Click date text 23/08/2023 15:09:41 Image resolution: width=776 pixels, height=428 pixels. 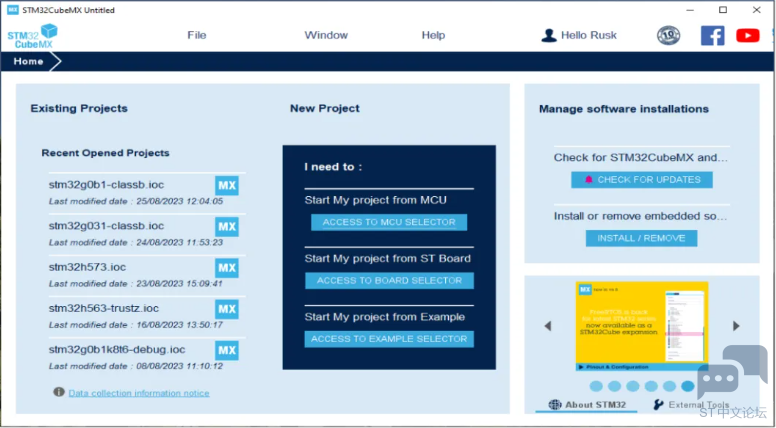click(180, 284)
